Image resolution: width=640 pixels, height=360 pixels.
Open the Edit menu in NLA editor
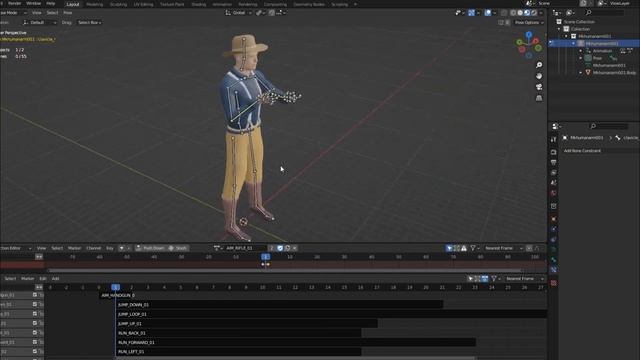[x=42, y=279]
